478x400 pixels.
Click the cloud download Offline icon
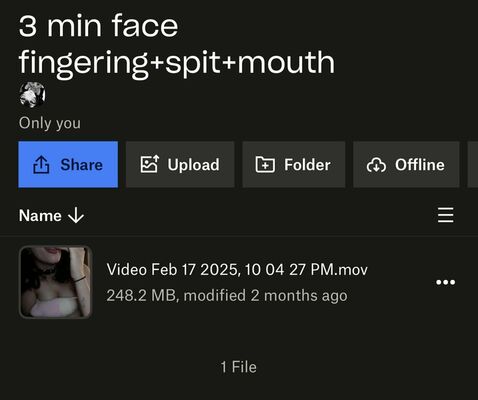376,165
